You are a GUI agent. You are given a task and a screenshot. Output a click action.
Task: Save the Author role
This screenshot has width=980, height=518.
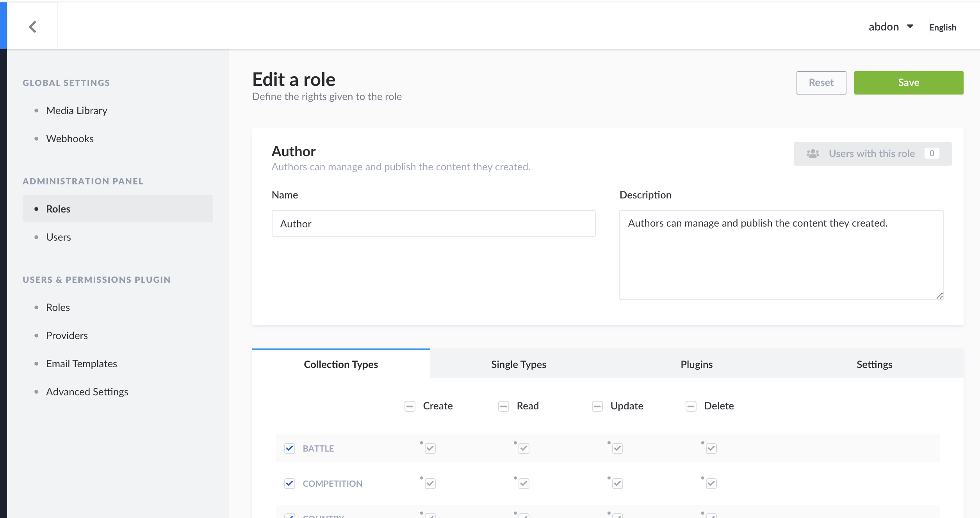pos(909,82)
